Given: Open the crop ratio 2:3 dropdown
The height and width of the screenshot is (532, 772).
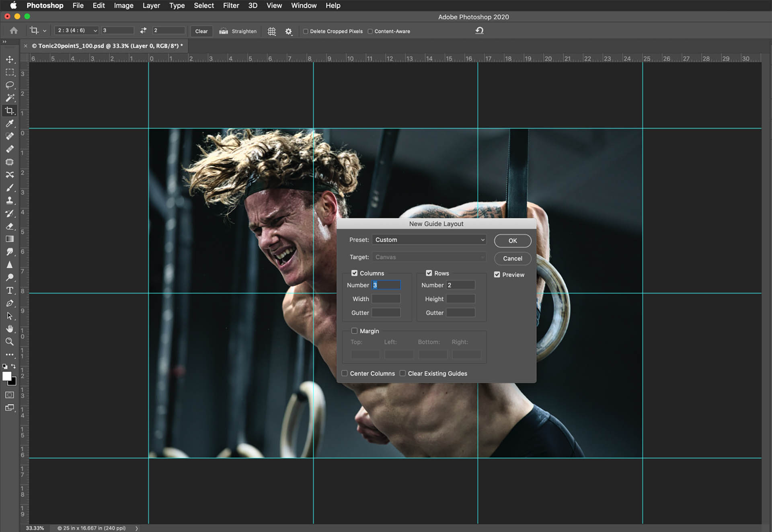Looking at the screenshot, I should tap(77, 31).
